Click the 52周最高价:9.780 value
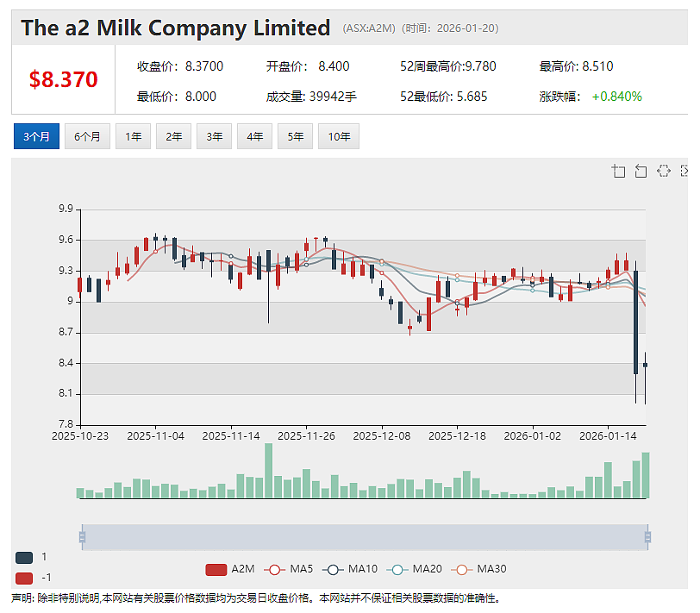 click(447, 66)
